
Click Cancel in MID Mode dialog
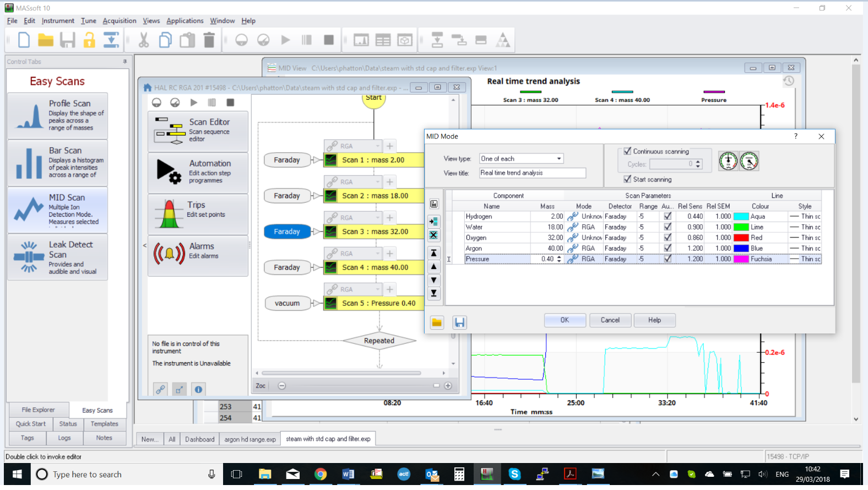pyautogui.click(x=610, y=320)
